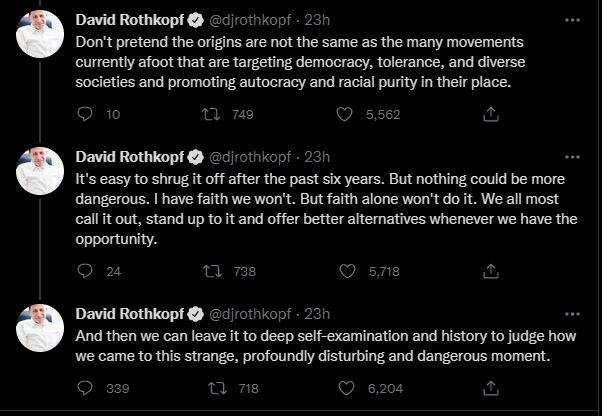Share the tweet about deep self-examination
The height and width of the screenshot is (416, 602).
(x=490, y=389)
